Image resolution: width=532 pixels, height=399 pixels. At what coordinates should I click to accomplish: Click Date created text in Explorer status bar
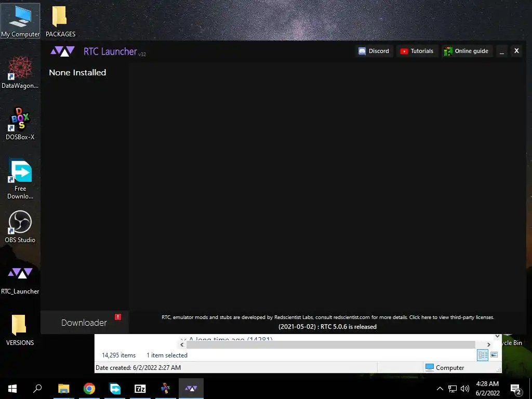coord(138,368)
